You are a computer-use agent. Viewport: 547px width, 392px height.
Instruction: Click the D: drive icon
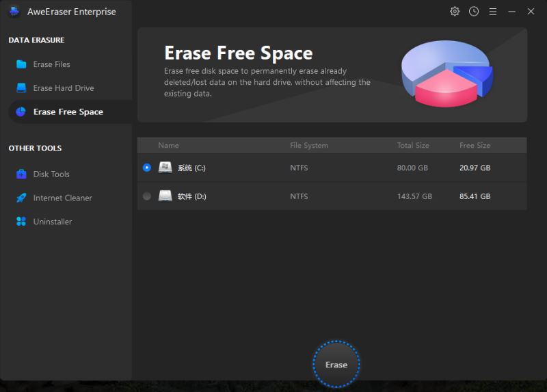(165, 196)
